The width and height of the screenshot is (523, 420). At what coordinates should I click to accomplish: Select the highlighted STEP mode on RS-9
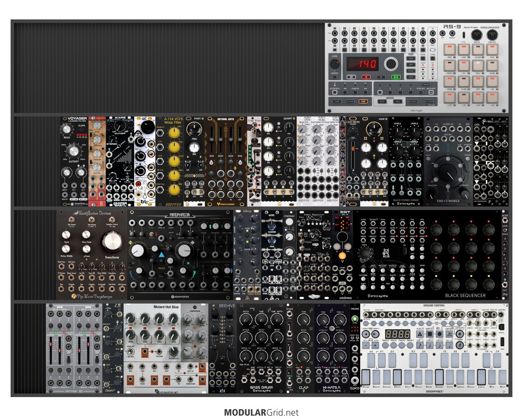click(363, 101)
